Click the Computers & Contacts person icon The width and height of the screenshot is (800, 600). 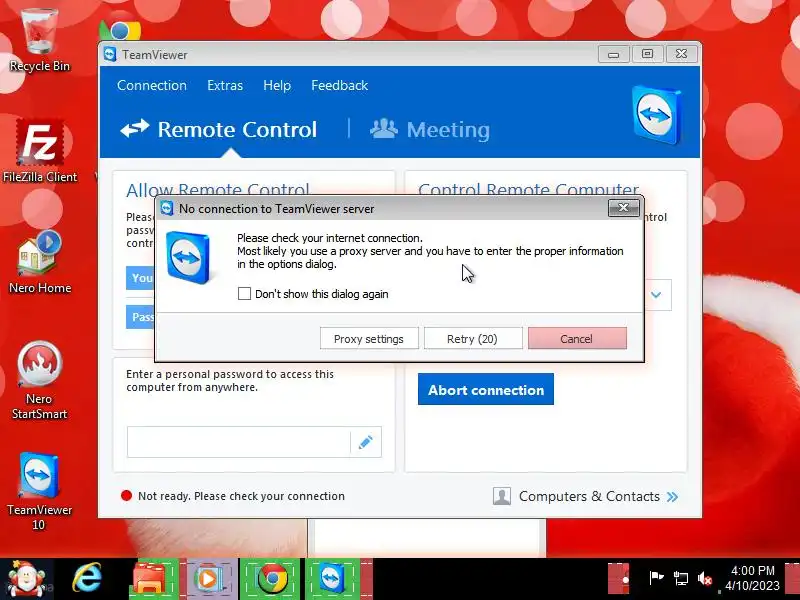click(502, 496)
